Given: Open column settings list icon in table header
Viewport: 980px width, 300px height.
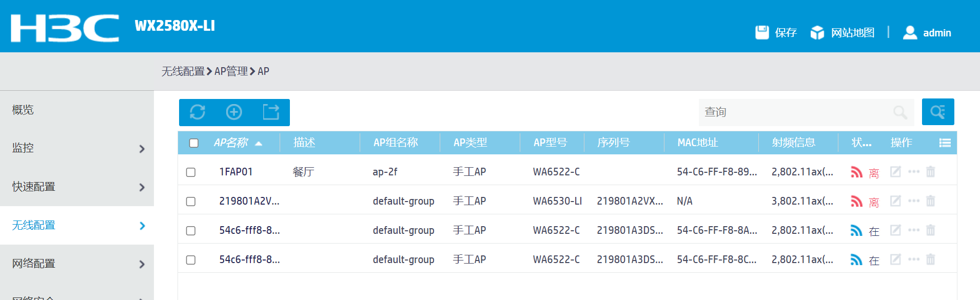Looking at the screenshot, I should coord(945,143).
